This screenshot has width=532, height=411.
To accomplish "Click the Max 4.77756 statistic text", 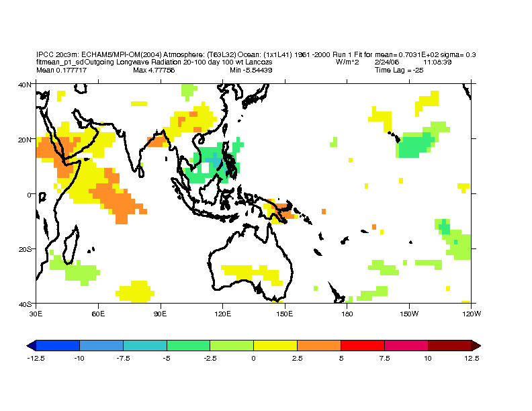I will click(154, 70).
